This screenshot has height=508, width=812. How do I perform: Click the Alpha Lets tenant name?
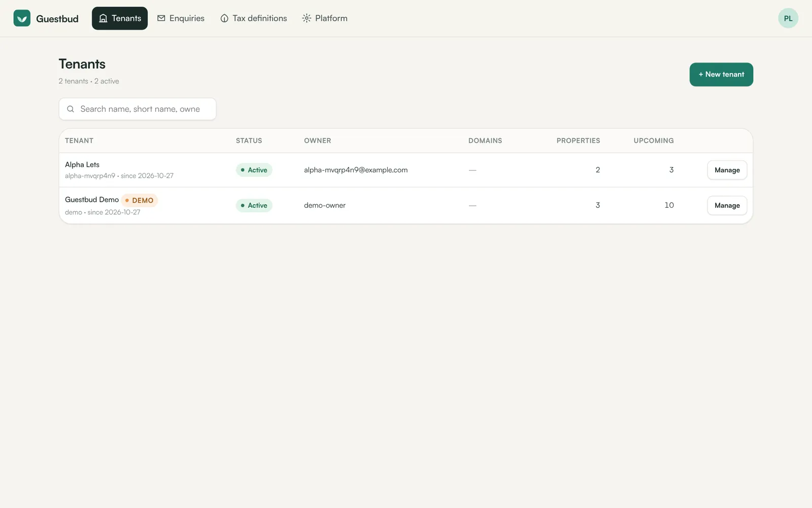click(82, 165)
